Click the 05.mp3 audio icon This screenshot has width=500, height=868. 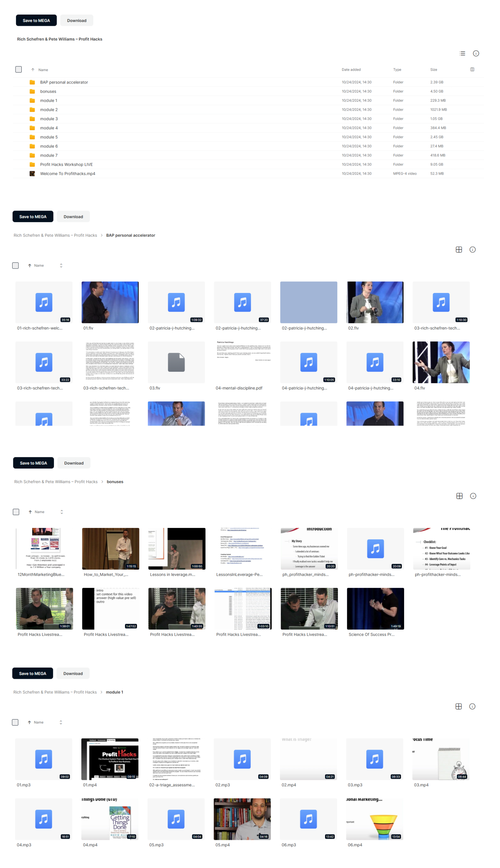[176, 819]
